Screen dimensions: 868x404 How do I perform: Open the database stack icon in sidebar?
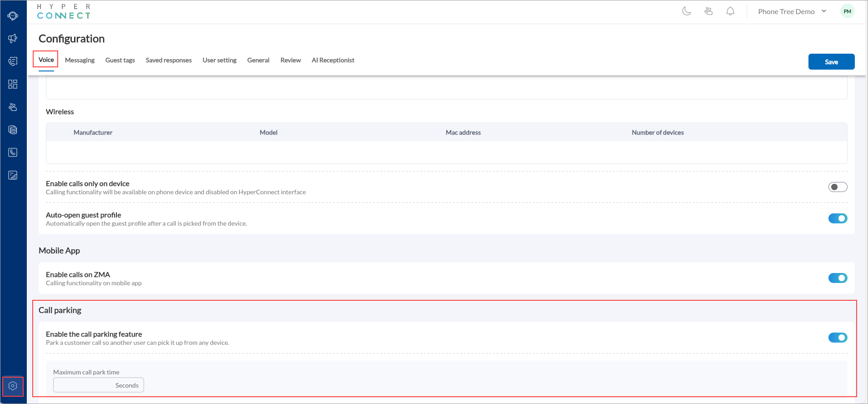click(13, 130)
